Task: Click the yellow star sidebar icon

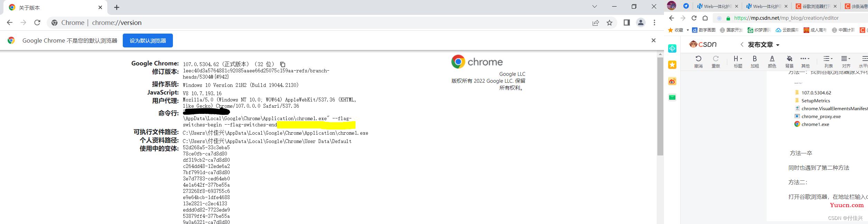Action: pos(672,65)
